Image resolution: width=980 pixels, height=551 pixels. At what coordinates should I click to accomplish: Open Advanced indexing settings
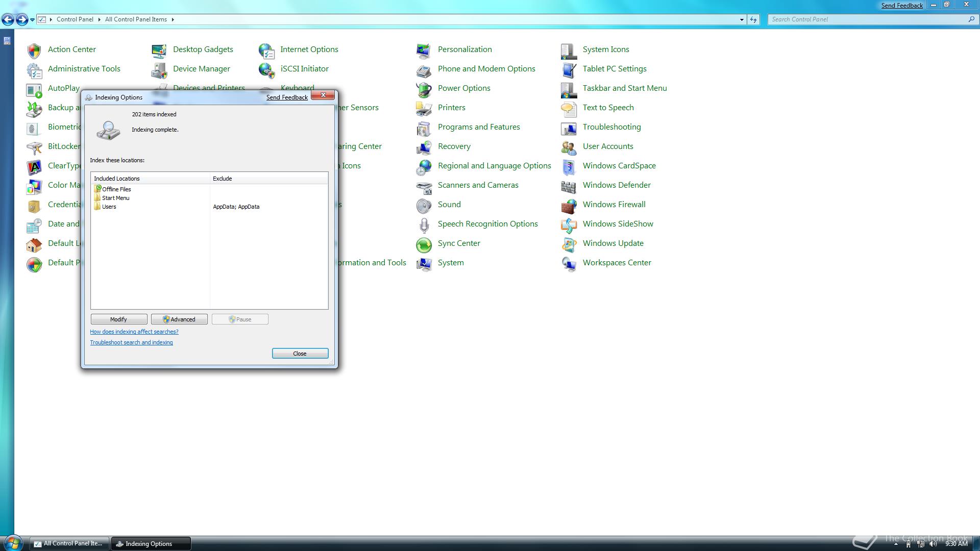pos(179,319)
